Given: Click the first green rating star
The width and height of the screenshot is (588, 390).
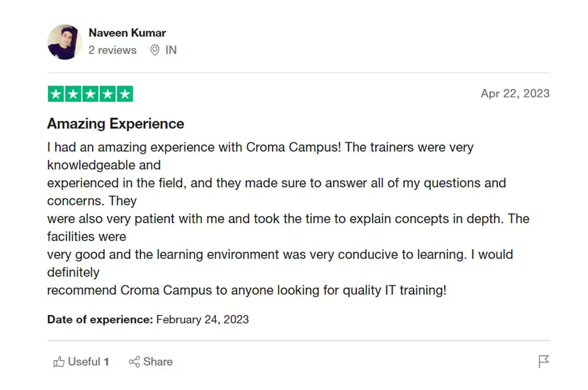Looking at the screenshot, I should coord(56,94).
